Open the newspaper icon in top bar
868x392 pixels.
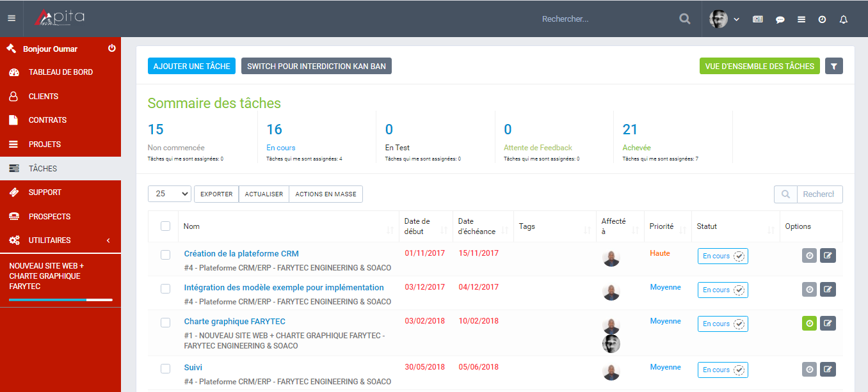click(758, 19)
